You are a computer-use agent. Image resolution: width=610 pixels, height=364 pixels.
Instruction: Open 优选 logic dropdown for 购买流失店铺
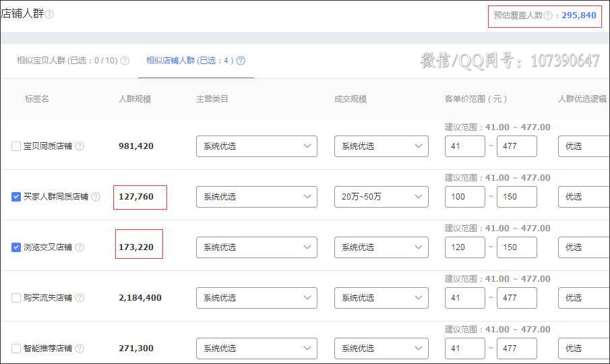pyautogui.click(x=584, y=298)
